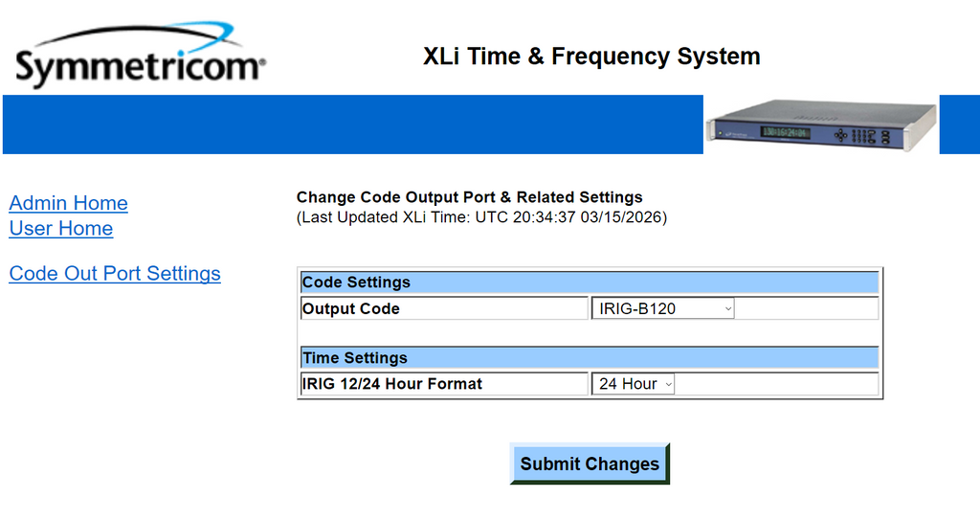The height and width of the screenshot is (520, 980).
Task: Click the blue banner bar left of device
Action: click(x=352, y=124)
